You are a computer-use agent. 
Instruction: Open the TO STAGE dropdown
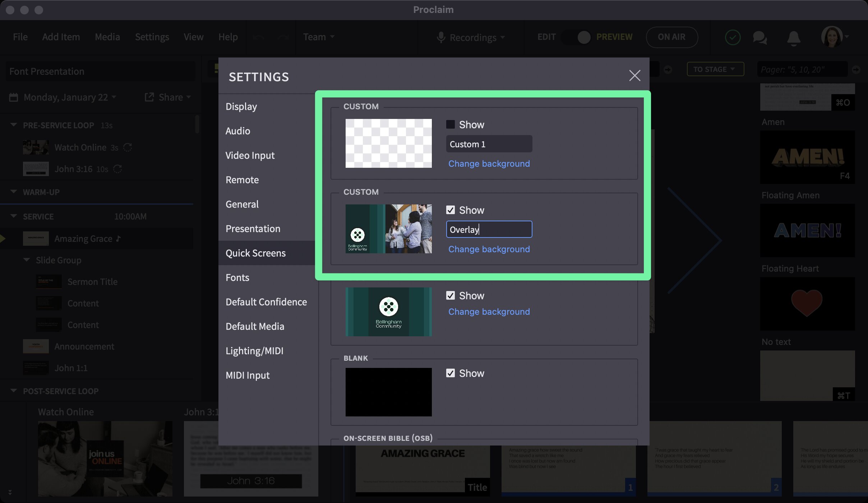click(715, 69)
